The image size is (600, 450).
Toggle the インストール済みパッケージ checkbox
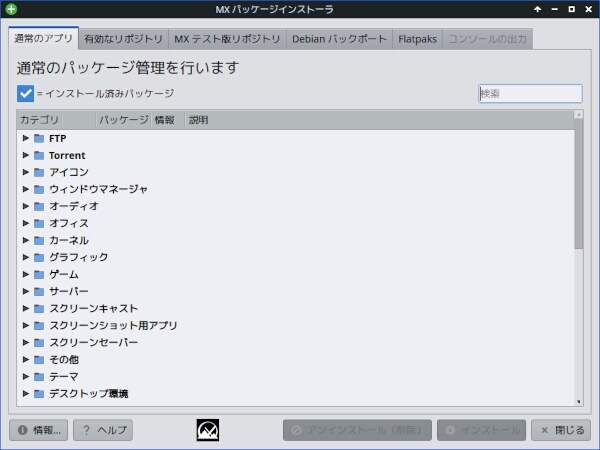click(x=26, y=94)
